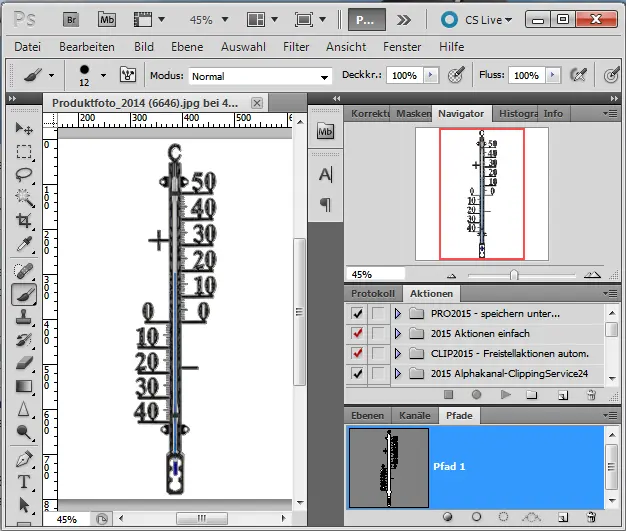Image resolution: width=626 pixels, height=531 pixels.
Task: Select the Move tool
Action: [x=24, y=129]
